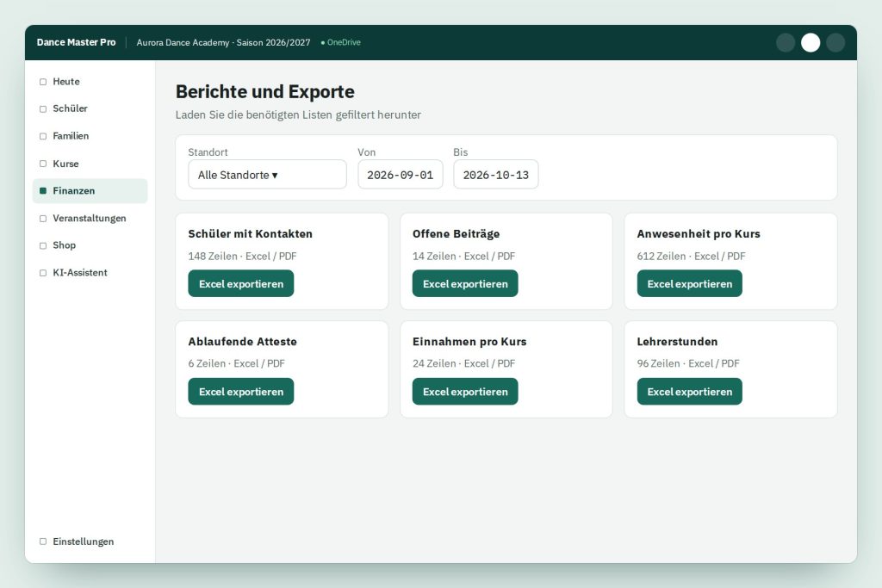Image resolution: width=882 pixels, height=588 pixels.
Task: Click the Schüler mit Kontakten card title
Action: [251, 234]
